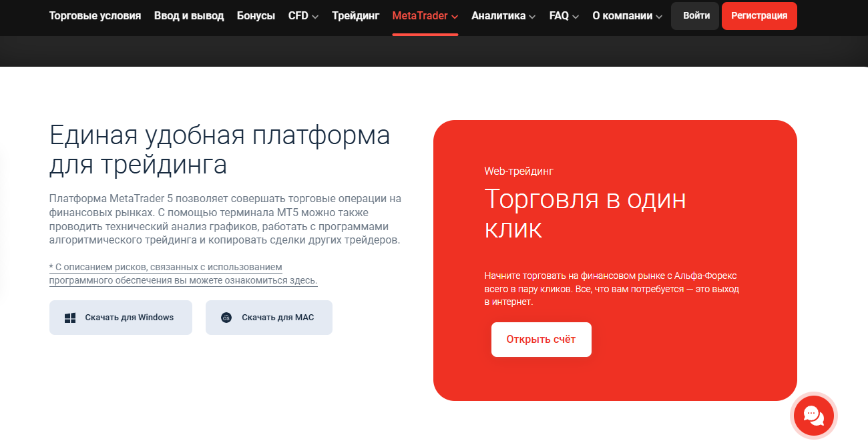Click the CFD menu label
The image size is (868, 447).
pos(298,16)
